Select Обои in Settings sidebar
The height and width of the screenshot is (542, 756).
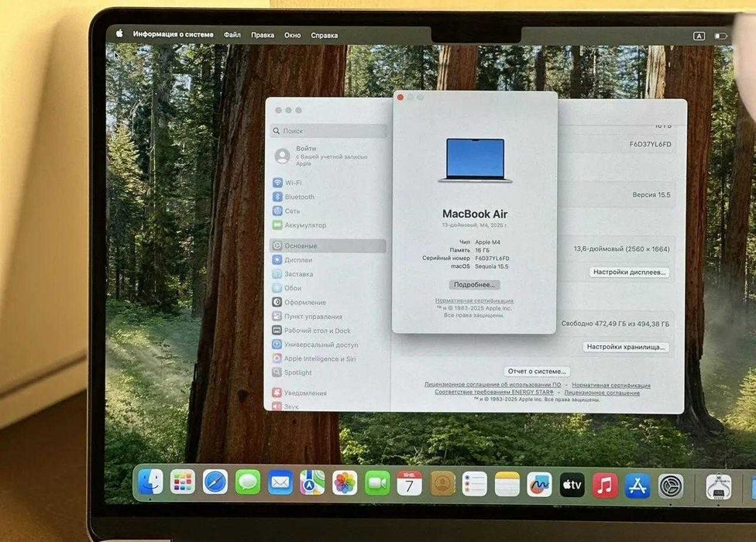(x=328, y=288)
